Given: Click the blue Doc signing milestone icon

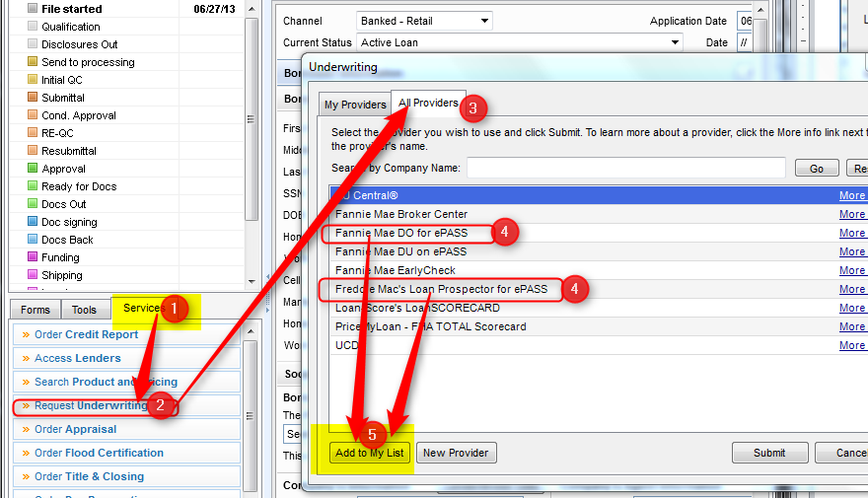Looking at the screenshot, I should (33, 221).
